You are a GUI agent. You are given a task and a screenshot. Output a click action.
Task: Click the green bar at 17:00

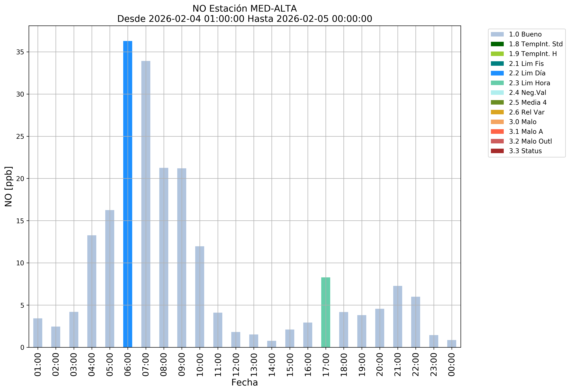click(x=325, y=312)
